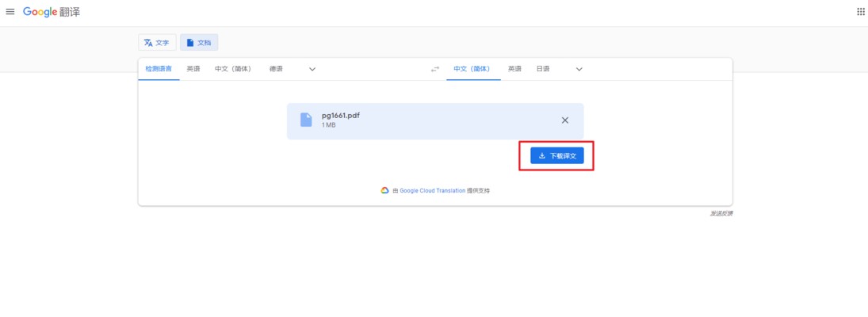
Task: Set source language to 英语
Action: point(193,69)
